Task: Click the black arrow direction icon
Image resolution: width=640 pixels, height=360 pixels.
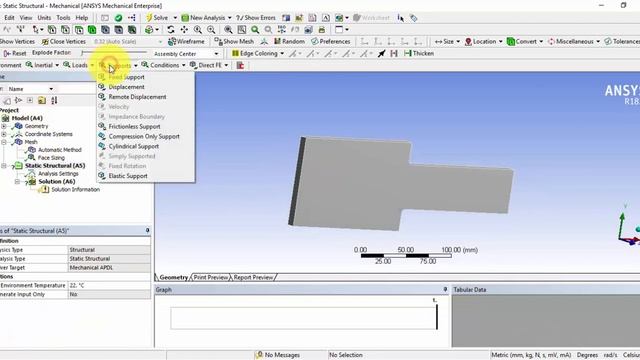Action: [x=381, y=53]
